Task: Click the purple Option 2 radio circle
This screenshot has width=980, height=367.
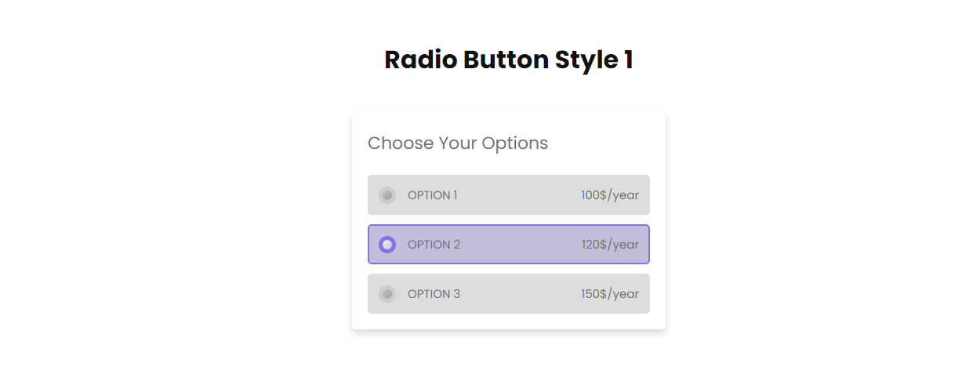Action: 387,245
